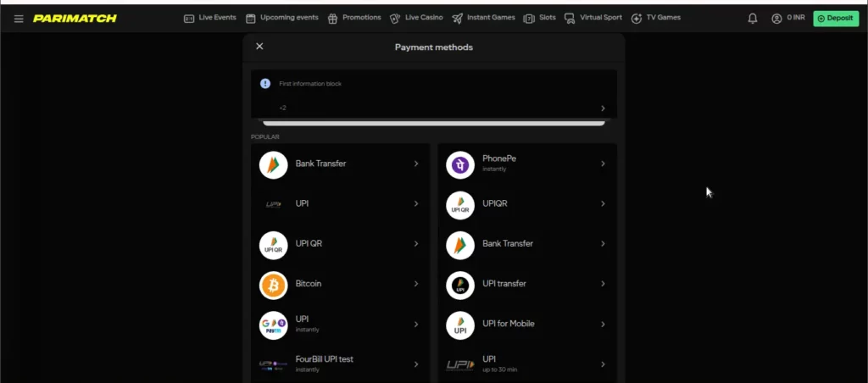868x383 pixels.
Task: Choose GPay/Paytm UPI instantly icon
Action: click(x=274, y=325)
